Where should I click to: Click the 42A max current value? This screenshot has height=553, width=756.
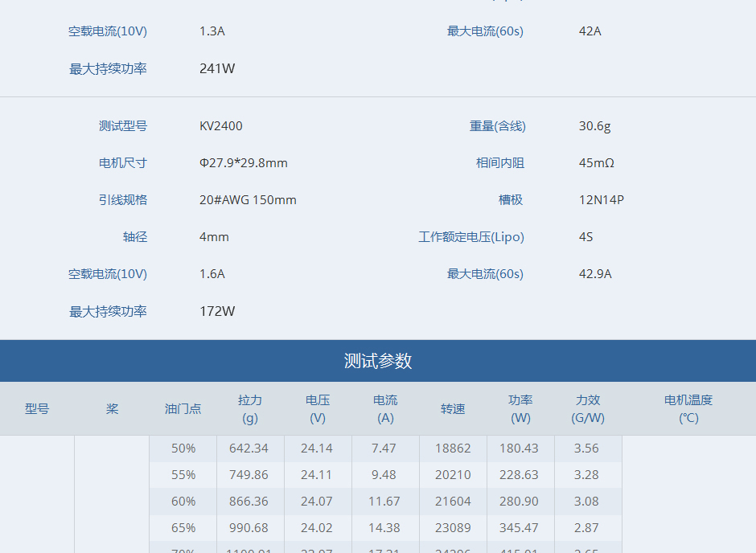point(590,31)
